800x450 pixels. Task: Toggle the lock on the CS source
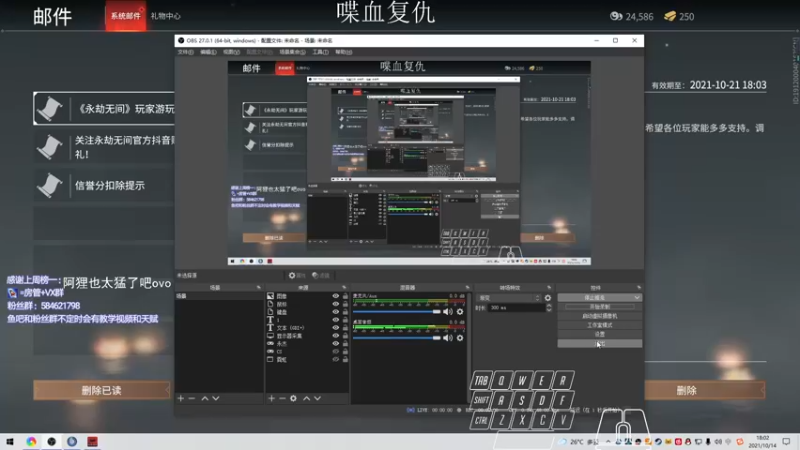[345, 352]
